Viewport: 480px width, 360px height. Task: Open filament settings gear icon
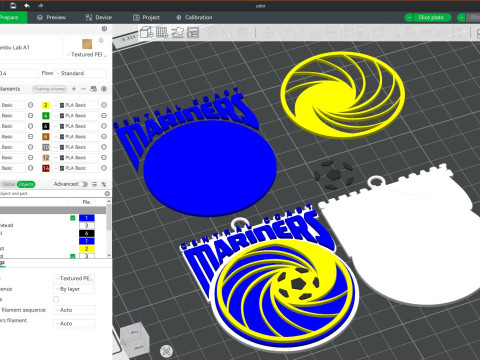tap(104, 89)
